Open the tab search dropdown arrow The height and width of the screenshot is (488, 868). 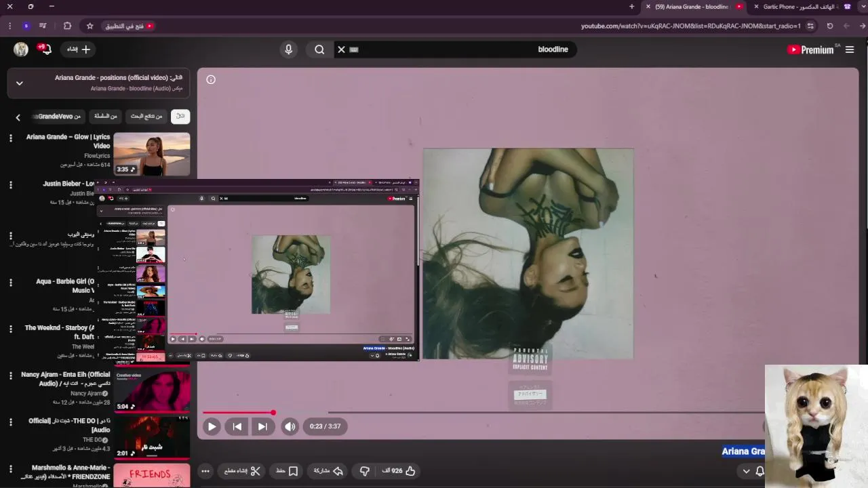pos(863,7)
